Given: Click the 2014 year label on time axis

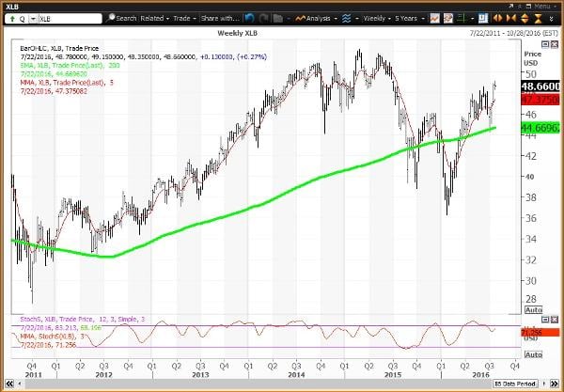Looking at the screenshot, I should (296, 375).
